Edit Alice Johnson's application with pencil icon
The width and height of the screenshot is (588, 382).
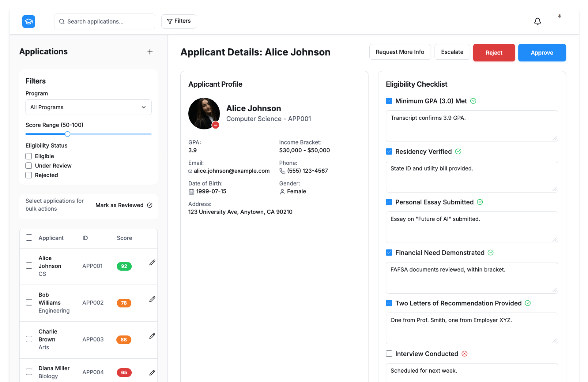[152, 263]
